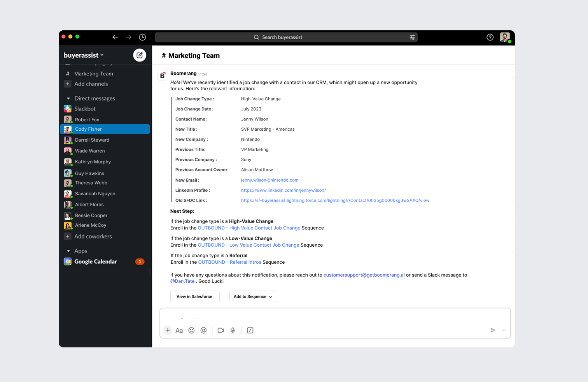The height and width of the screenshot is (382, 588).
Task: Click the Boomerang sender name
Action: tap(183, 74)
